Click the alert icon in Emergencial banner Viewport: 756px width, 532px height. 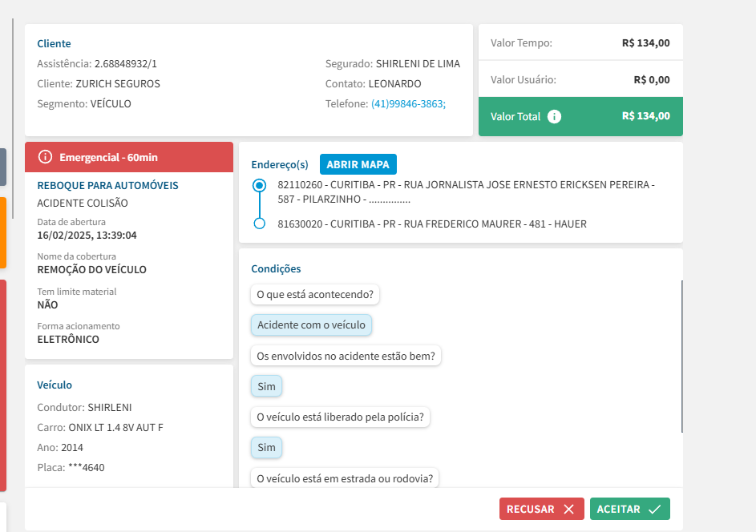(45, 157)
